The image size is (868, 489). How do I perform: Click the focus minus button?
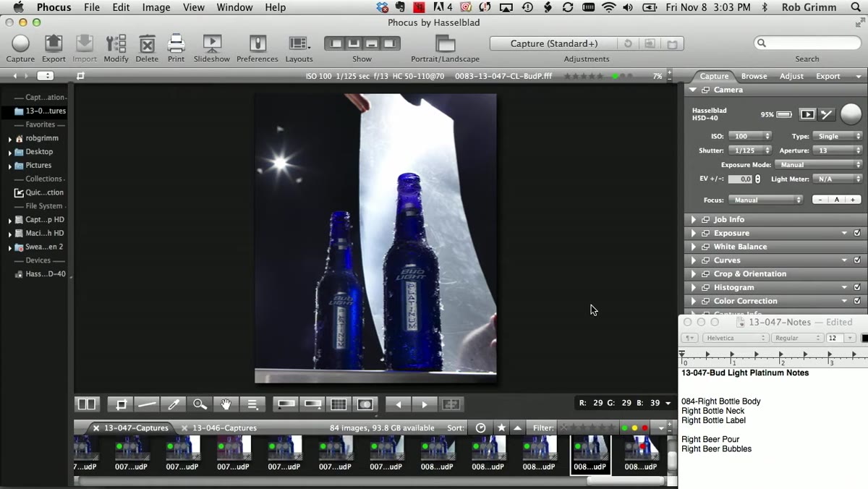click(820, 200)
